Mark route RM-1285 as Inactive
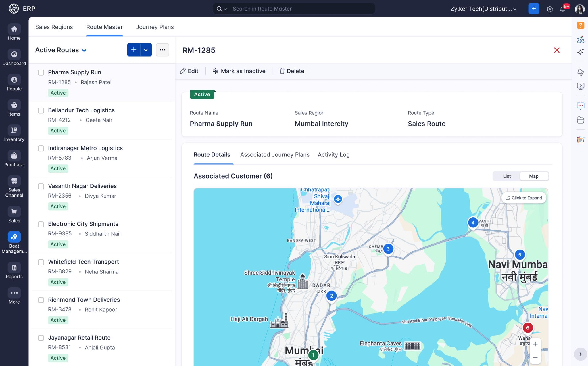This screenshot has height=366, width=588. 239,71
